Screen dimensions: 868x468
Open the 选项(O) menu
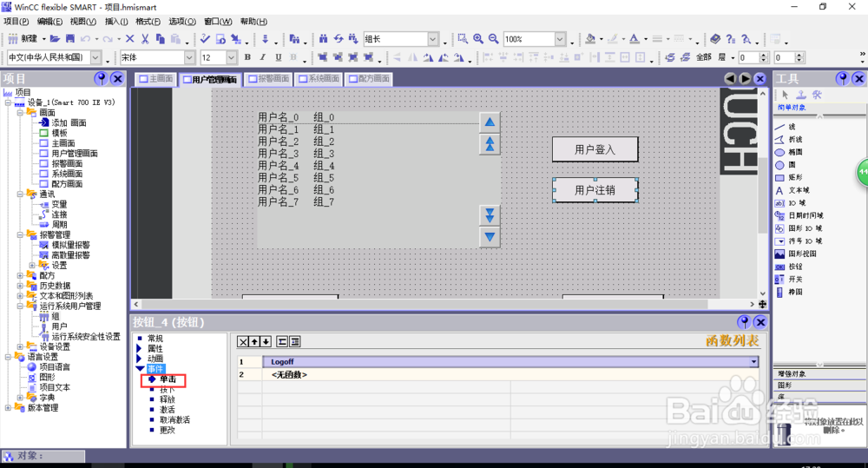182,22
